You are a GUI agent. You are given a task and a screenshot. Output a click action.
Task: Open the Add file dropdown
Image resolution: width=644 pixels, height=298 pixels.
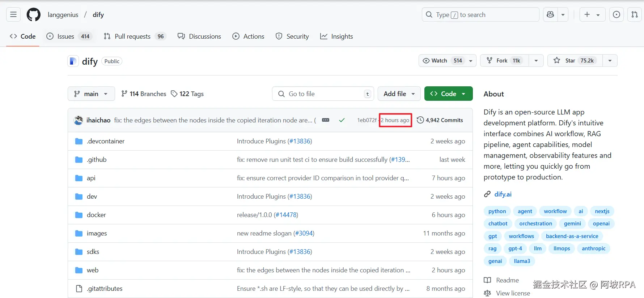tap(399, 94)
